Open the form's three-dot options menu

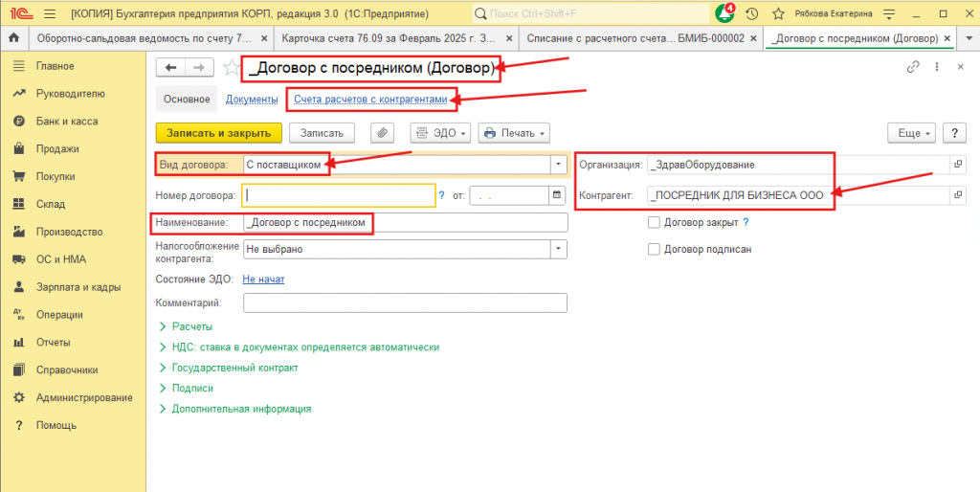[936, 67]
